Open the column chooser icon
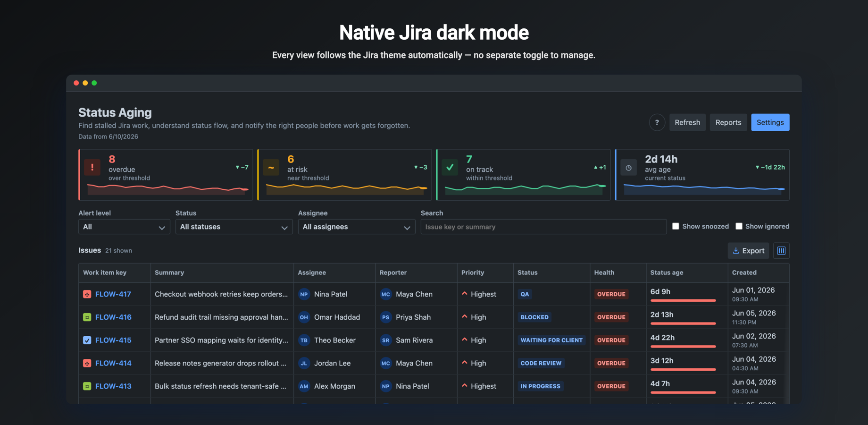The width and height of the screenshot is (868, 425). coord(781,251)
